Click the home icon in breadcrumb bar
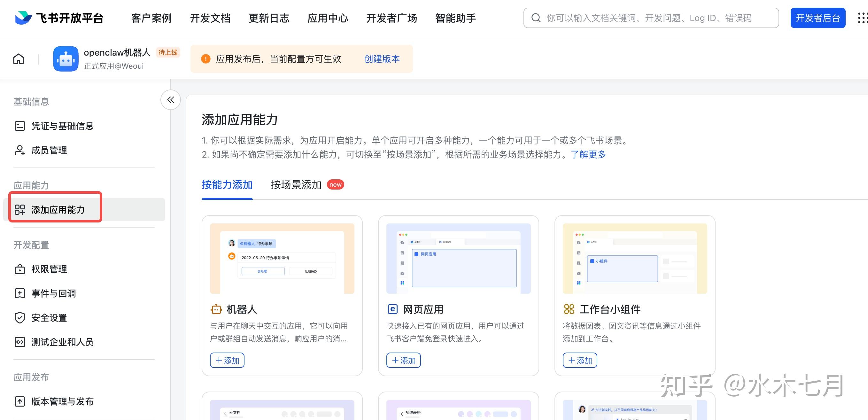This screenshot has height=420, width=868. (19, 59)
